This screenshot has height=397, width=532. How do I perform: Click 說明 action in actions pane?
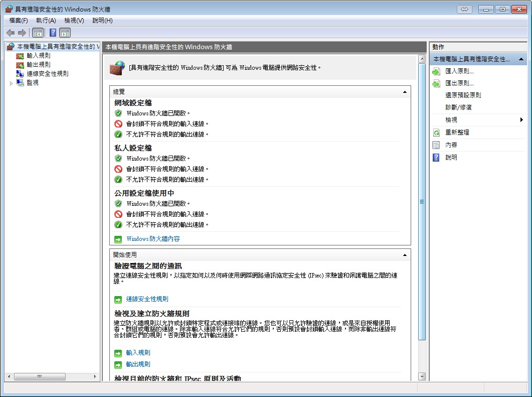(x=451, y=158)
